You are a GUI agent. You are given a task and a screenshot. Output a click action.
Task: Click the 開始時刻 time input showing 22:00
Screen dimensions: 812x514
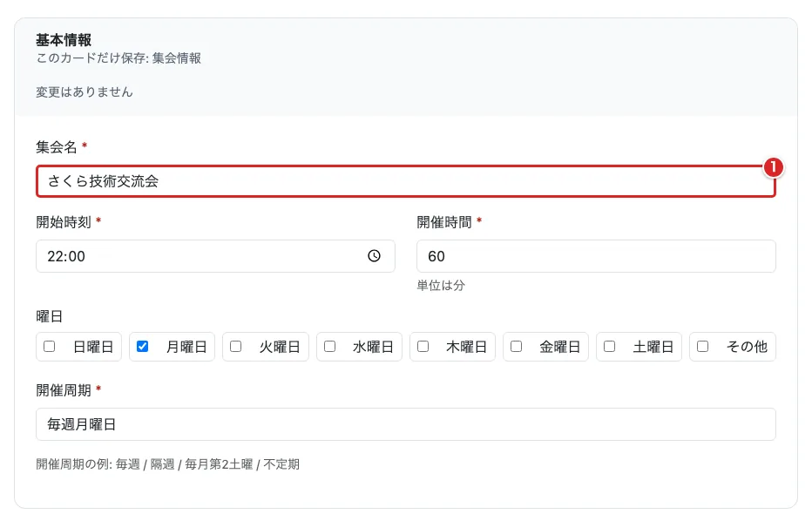[215, 256]
